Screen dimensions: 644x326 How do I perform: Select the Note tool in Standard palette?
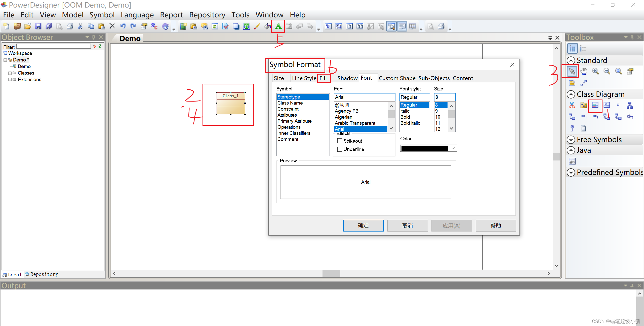click(572, 83)
